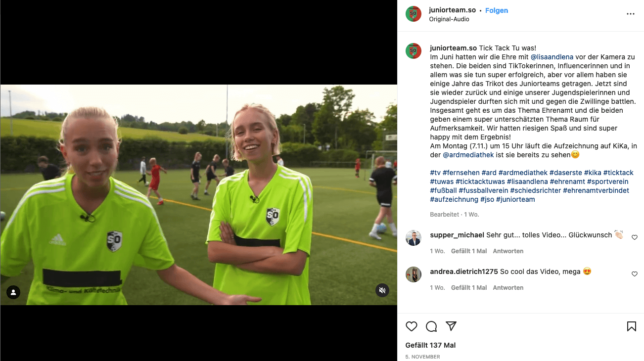Open the three-dot more options menu
644x361 pixels.
(630, 14)
